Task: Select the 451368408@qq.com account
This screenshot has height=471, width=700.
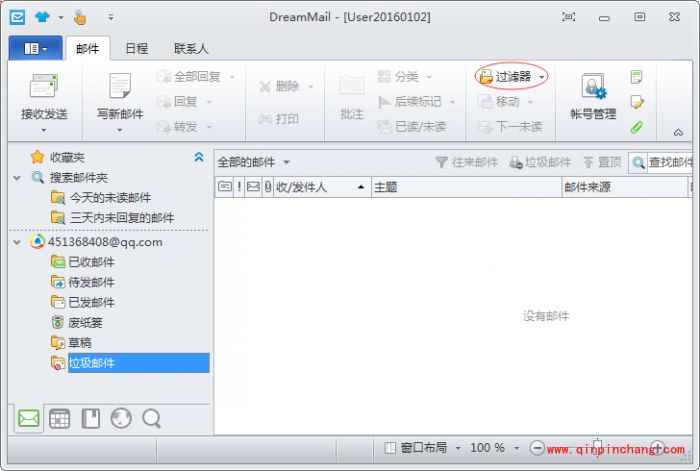Action: (x=96, y=242)
